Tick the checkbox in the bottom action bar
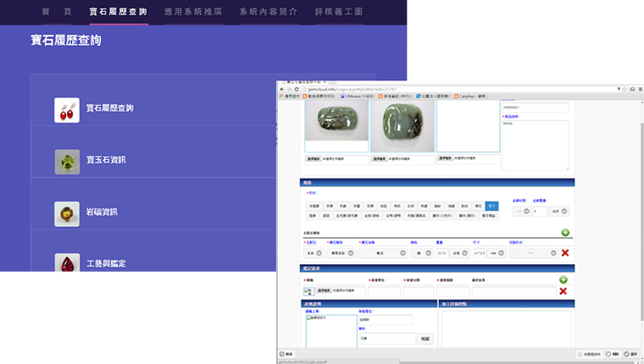Screen dimensions: 644x364 [x=580, y=354]
